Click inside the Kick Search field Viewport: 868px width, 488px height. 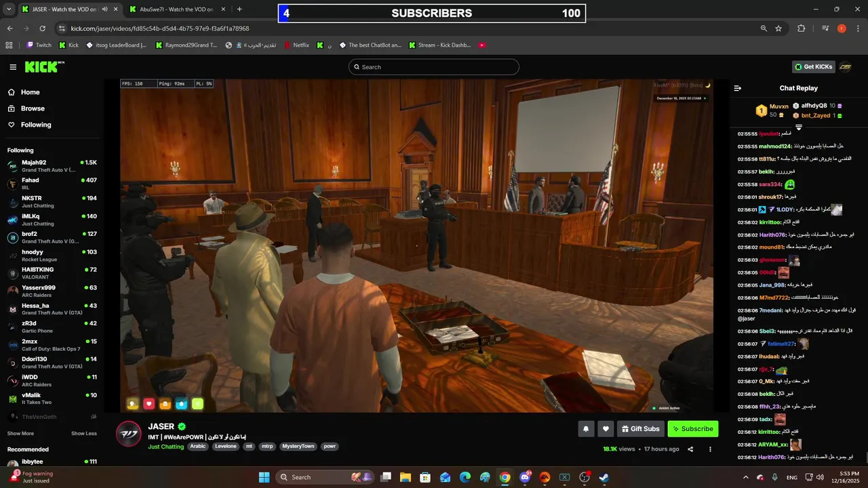[x=434, y=67]
